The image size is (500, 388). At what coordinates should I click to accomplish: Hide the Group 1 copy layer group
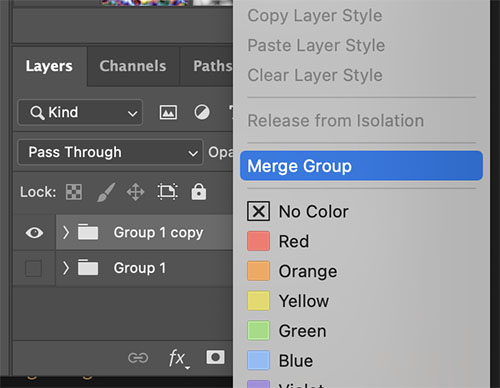coord(34,232)
